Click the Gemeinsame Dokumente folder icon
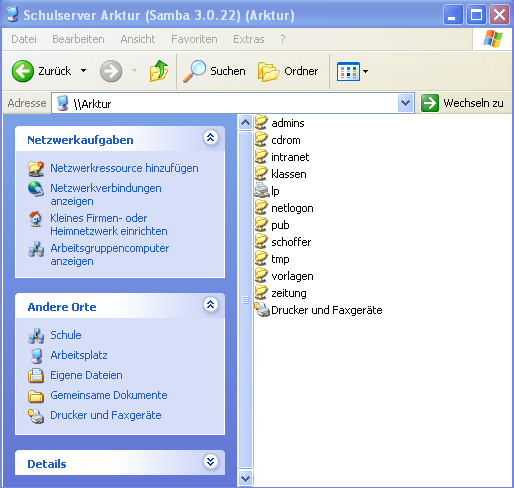Image resolution: width=514 pixels, height=488 pixels. (x=36, y=396)
